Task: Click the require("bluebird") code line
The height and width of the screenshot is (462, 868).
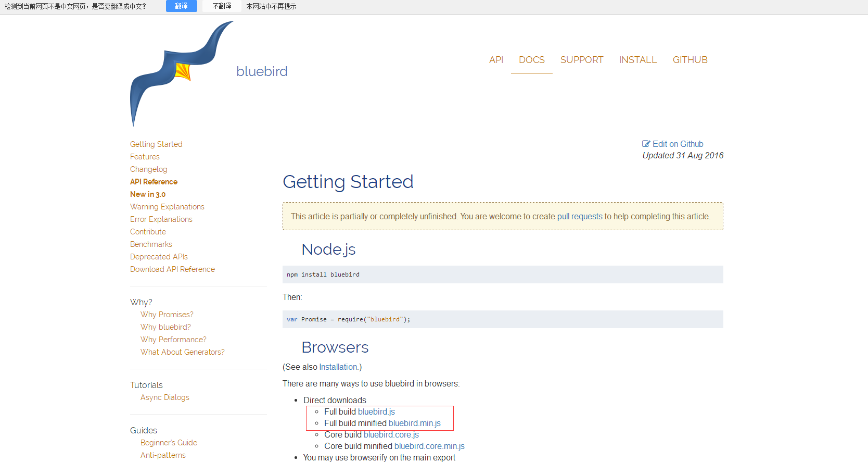Action: 503,319
